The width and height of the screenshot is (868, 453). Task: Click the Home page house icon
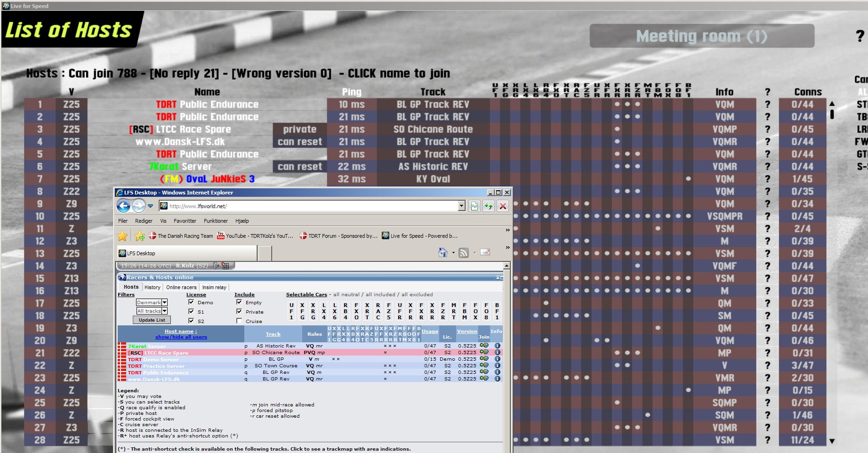pos(442,252)
